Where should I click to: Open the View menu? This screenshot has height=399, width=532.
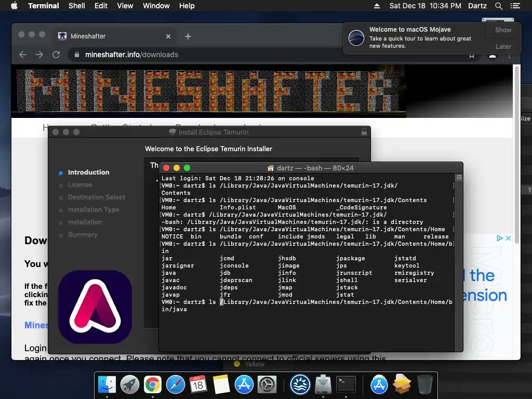click(x=125, y=6)
